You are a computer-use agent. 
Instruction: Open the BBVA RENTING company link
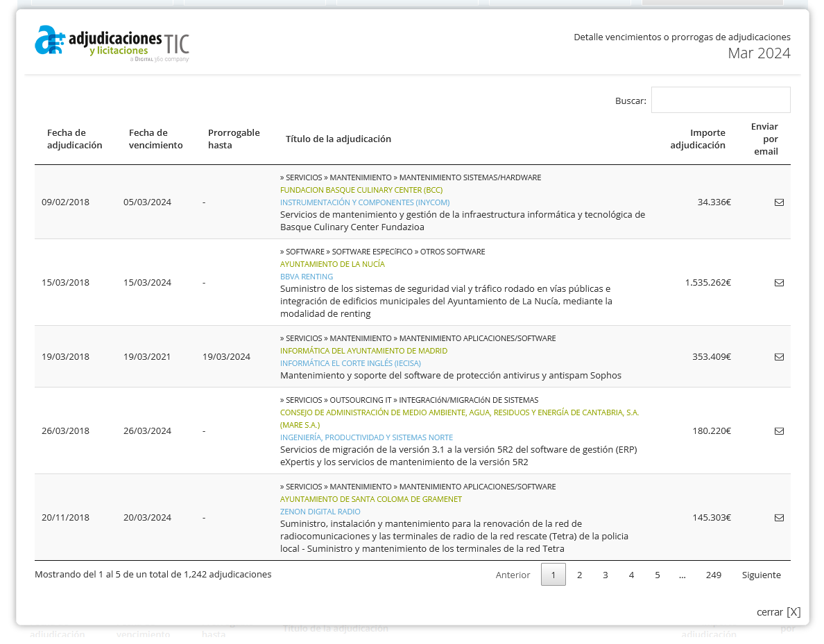click(307, 277)
